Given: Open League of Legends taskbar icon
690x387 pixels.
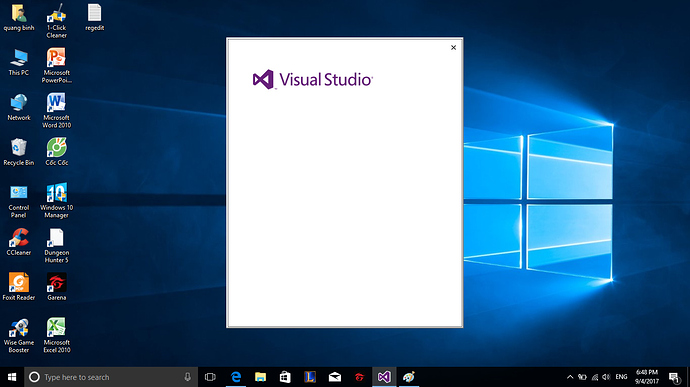Looking at the screenshot, I should pyautogui.click(x=310, y=377).
